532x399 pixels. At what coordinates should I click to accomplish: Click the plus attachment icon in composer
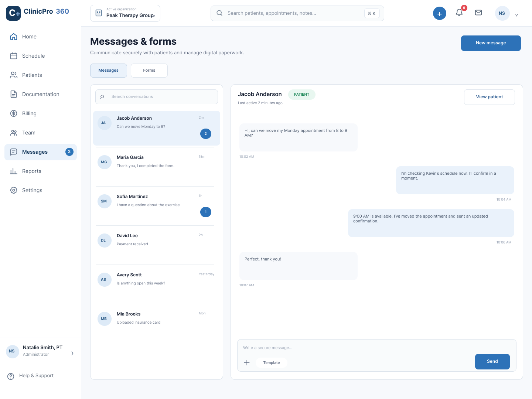pyautogui.click(x=247, y=363)
